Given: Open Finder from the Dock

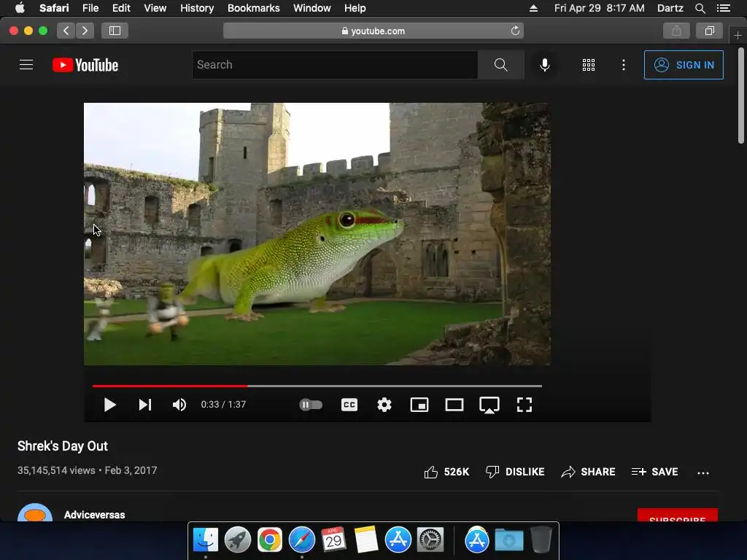Looking at the screenshot, I should point(205,540).
